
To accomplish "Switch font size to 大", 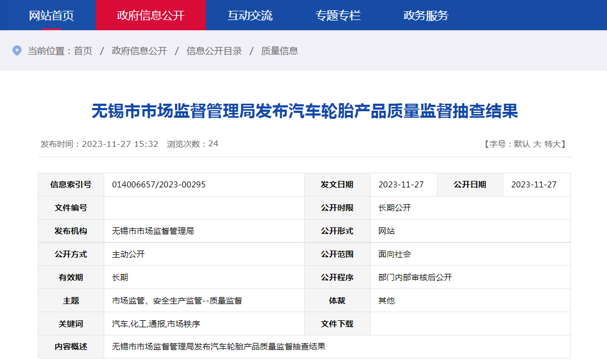I will point(537,144).
